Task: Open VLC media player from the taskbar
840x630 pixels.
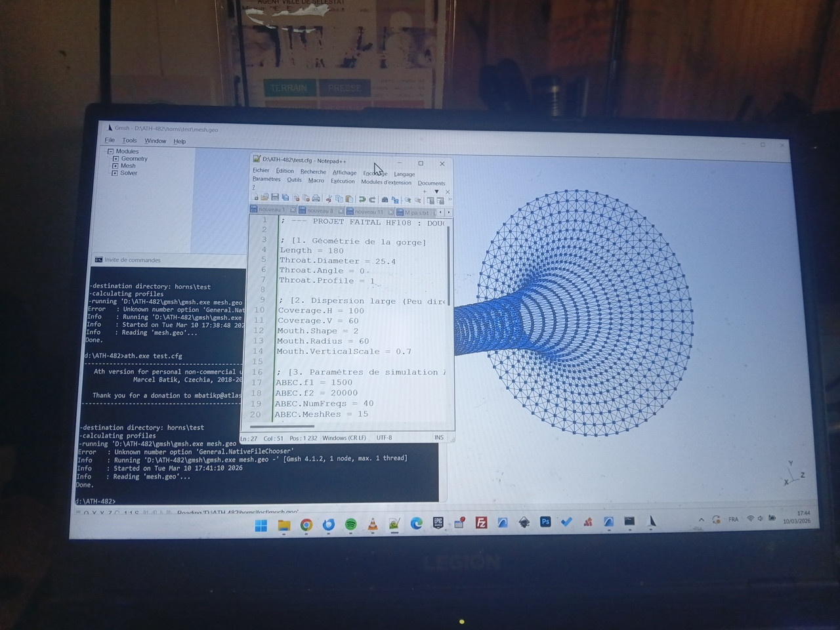Action: tap(373, 524)
